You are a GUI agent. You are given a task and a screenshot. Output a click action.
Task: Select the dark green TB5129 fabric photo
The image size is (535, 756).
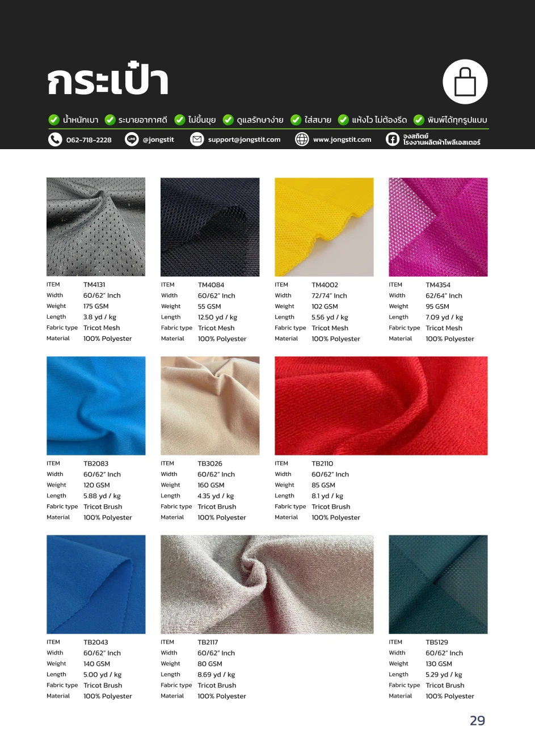(438, 584)
